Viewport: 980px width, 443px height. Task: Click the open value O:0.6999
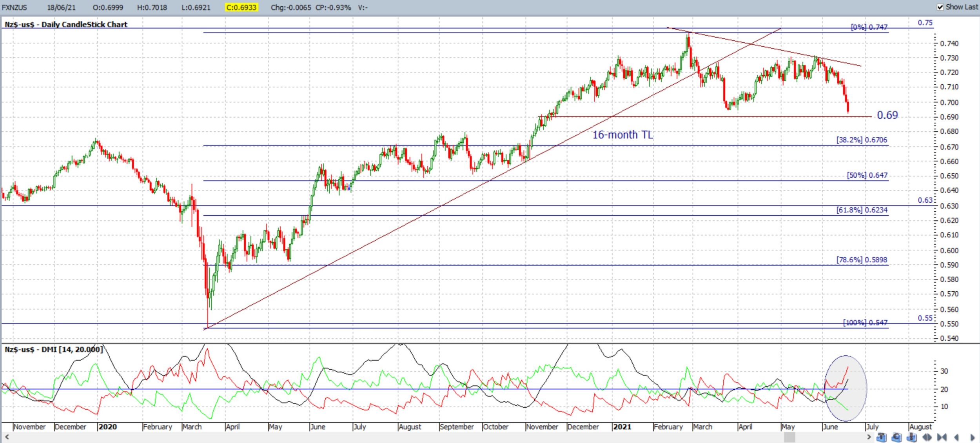point(108,7)
